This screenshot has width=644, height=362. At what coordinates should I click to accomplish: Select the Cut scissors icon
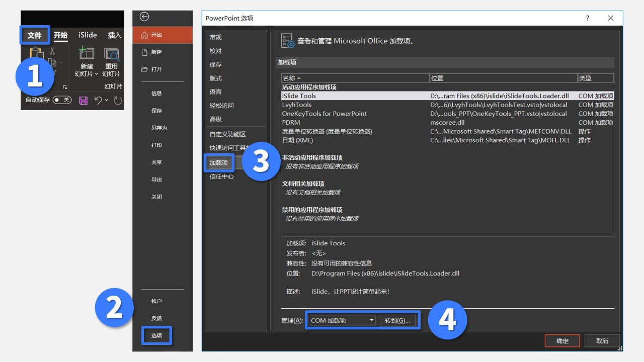[52, 52]
